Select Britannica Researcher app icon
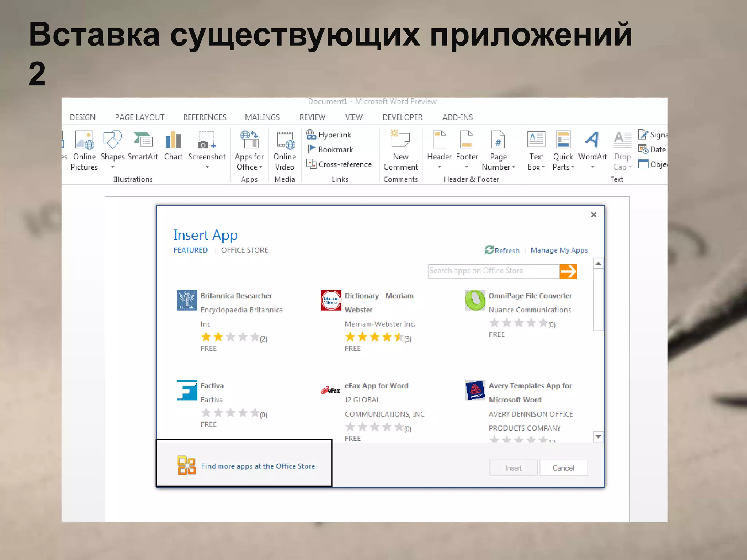This screenshot has height=560, width=747. click(187, 300)
